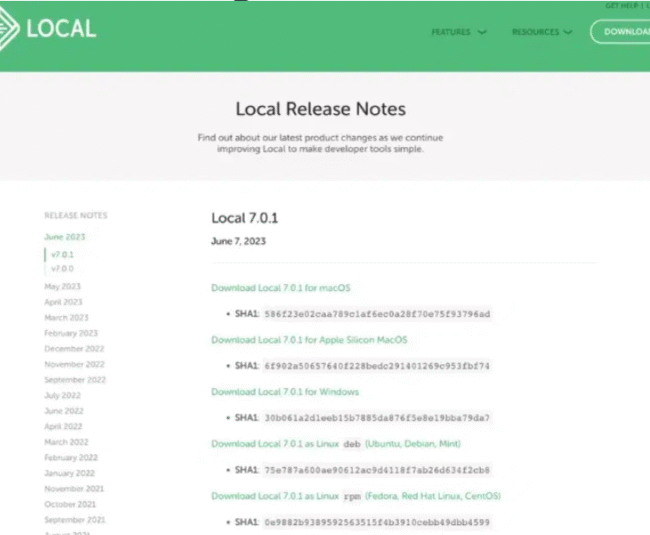
Task: Click the deb SHA1 hash starting 75e787a6
Action: [x=377, y=470]
